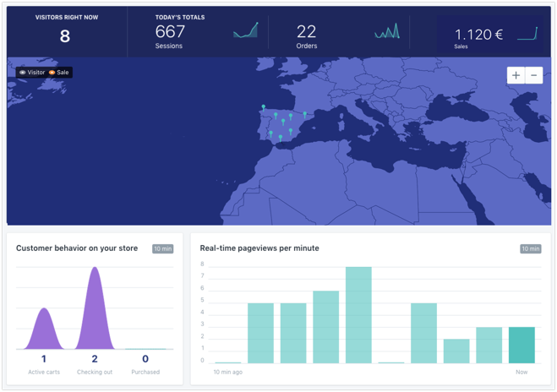Open the 10 min badge on Customer behavior

tap(162, 249)
